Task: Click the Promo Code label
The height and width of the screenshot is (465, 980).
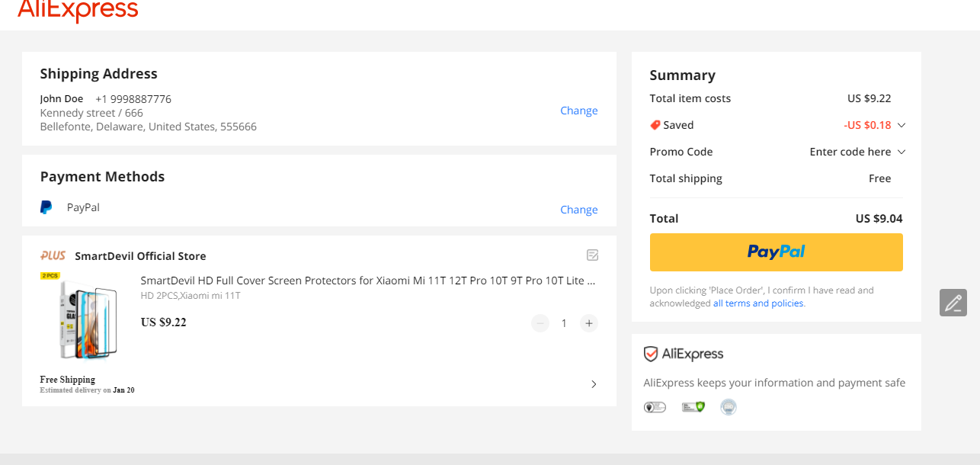Action: click(x=681, y=152)
